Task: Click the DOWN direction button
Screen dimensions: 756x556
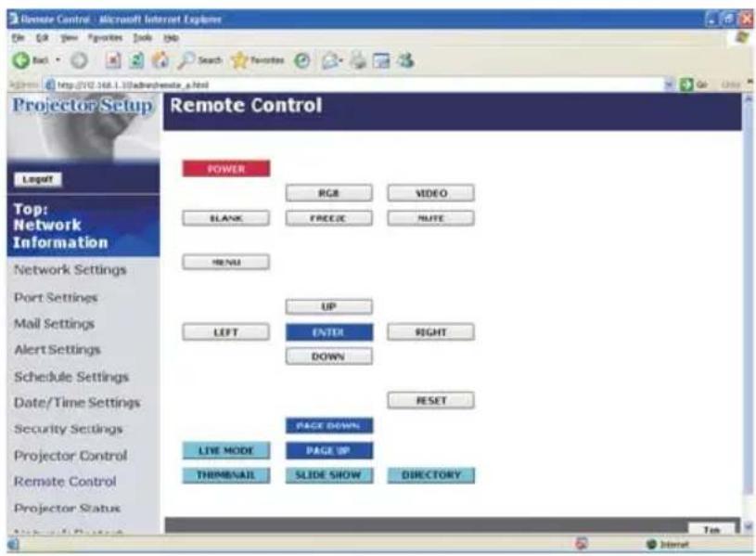Action: click(x=328, y=356)
